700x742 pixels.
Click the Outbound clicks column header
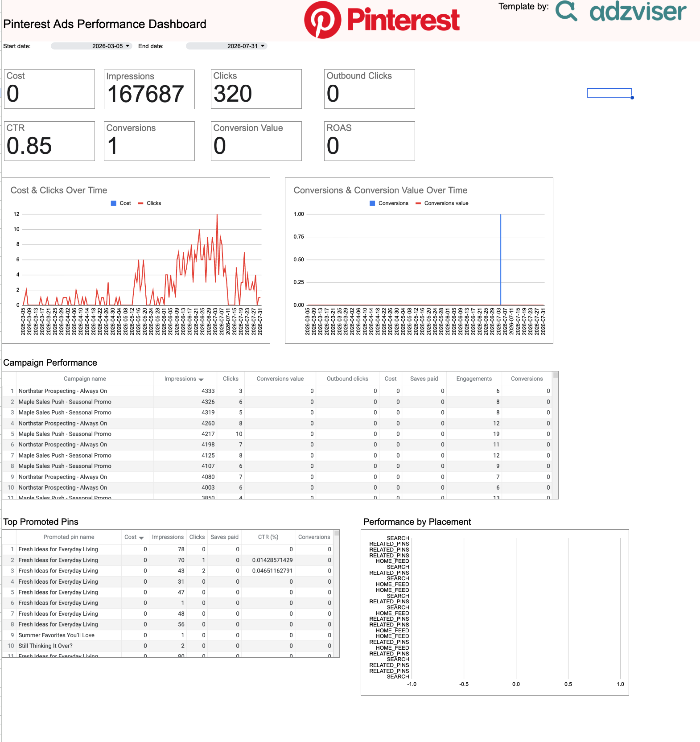pos(347,379)
